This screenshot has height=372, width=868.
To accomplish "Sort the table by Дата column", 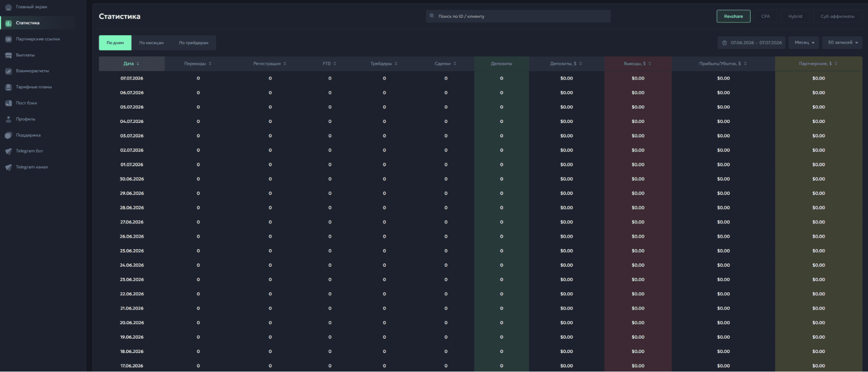I will point(132,63).
